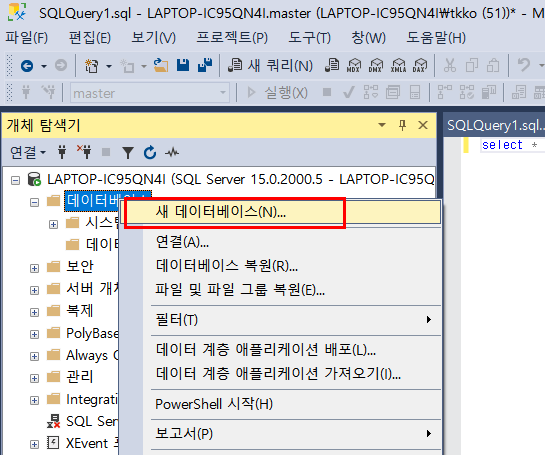Click the Refresh icon in Object Explorer
The width and height of the screenshot is (545, 455).
150,152
